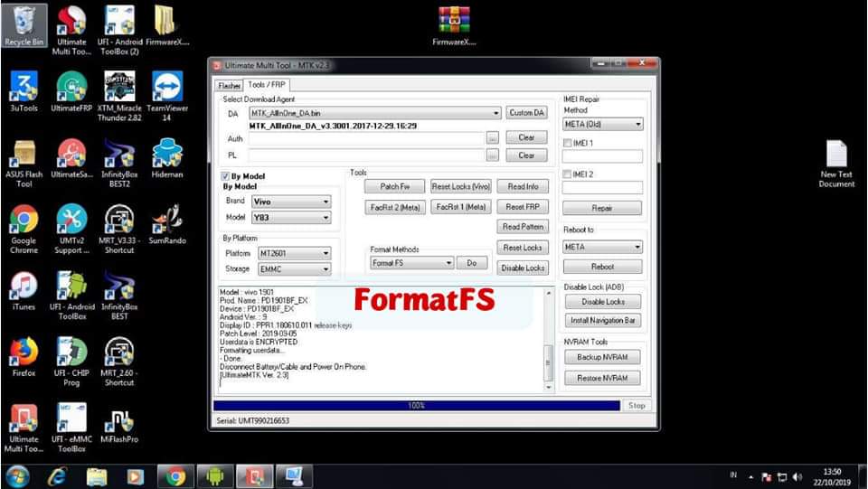Click the Backup NVRAM button
This screenshot has height=489, width=868.
pyautogui.click(x=602, y=357)
